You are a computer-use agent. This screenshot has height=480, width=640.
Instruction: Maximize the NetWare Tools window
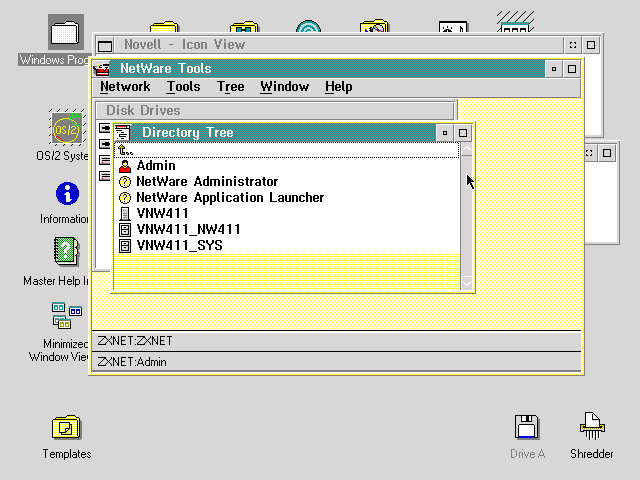point(572,69)
